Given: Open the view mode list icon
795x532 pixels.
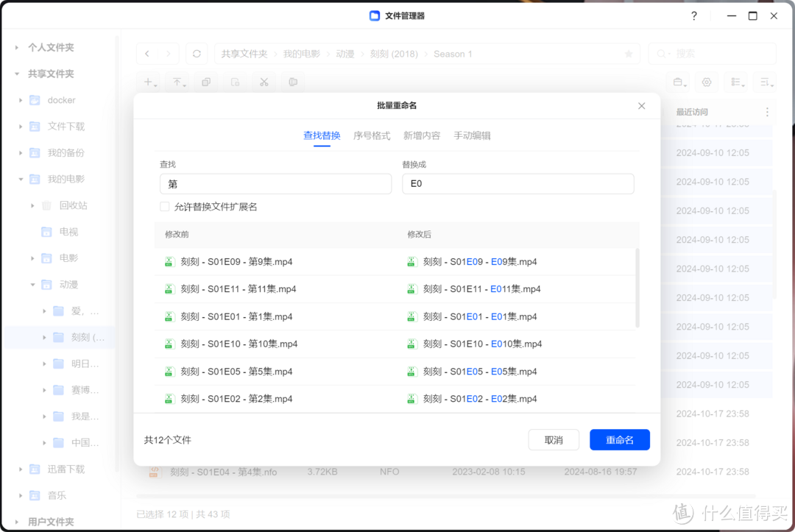Looking at the screenshot, I should [x=736, y=82].
